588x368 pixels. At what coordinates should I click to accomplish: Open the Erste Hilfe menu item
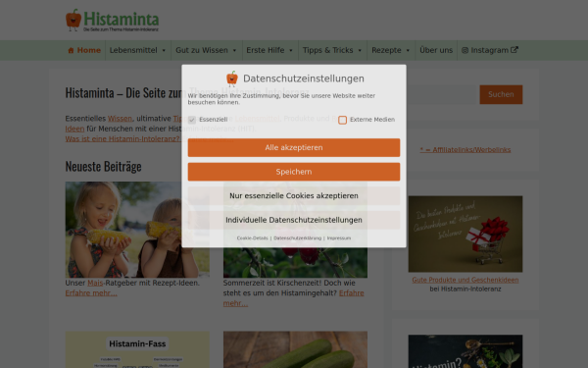pos(270,50)
